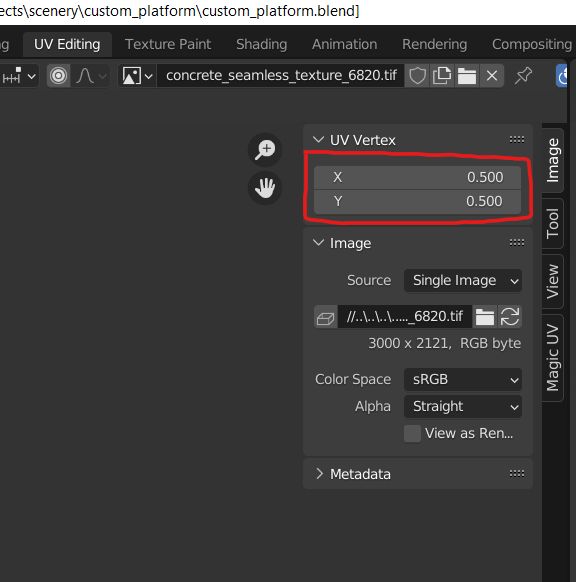Click the zoom magnifier icon in viewport
The image size is (576, 582).
pos(265,150)
